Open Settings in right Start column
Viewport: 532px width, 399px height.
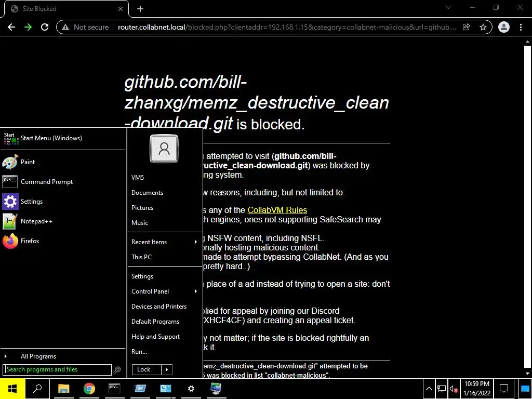[165, 276]
